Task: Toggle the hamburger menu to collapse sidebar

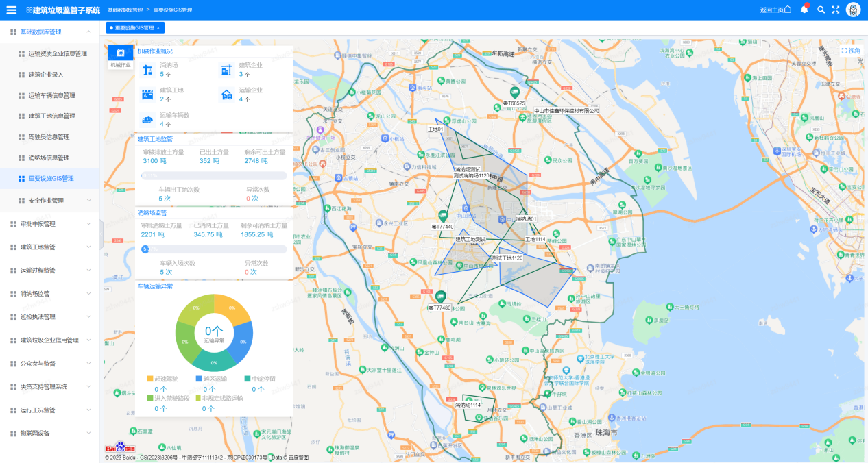Action: coord(12,10)
